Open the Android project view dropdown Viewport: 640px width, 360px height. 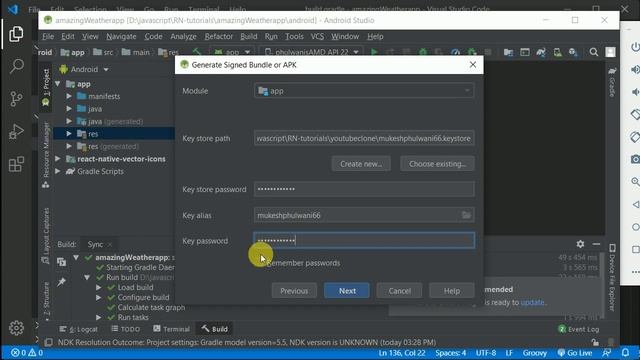click(x=84, y=69)
